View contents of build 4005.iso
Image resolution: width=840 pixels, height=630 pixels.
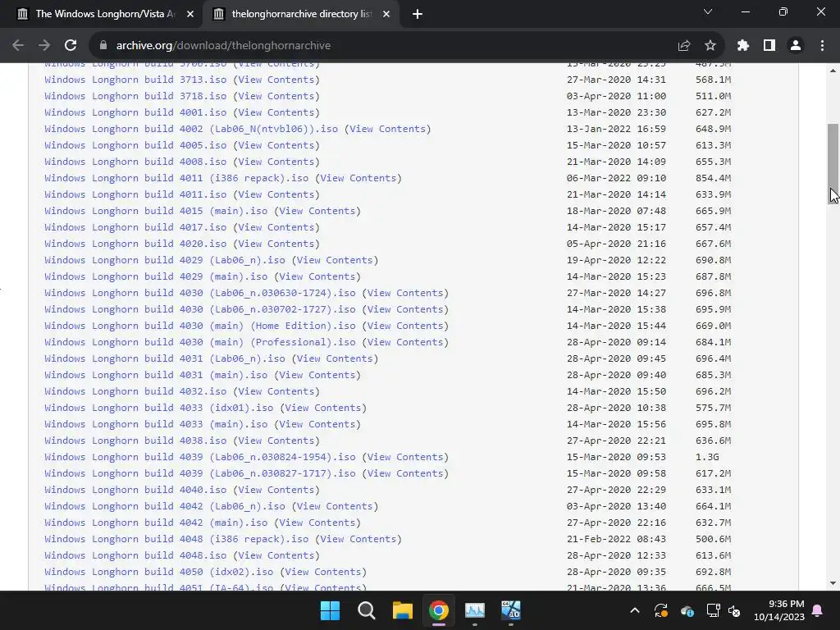coord(276,145)
